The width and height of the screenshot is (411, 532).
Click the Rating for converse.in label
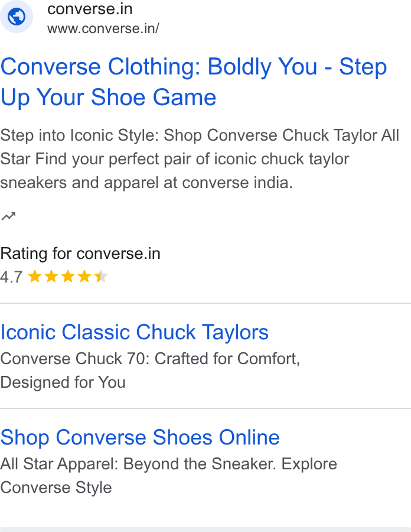pos(80,254)
